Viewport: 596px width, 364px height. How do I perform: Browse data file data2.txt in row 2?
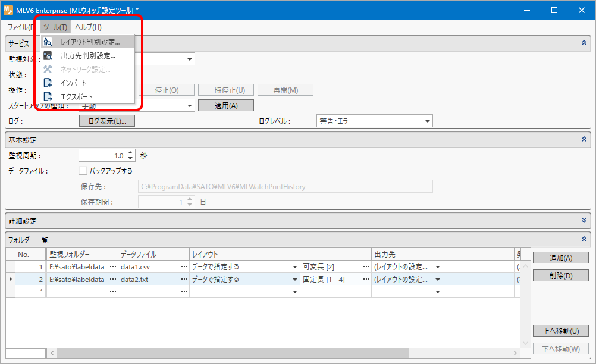(x=184, y=280)
